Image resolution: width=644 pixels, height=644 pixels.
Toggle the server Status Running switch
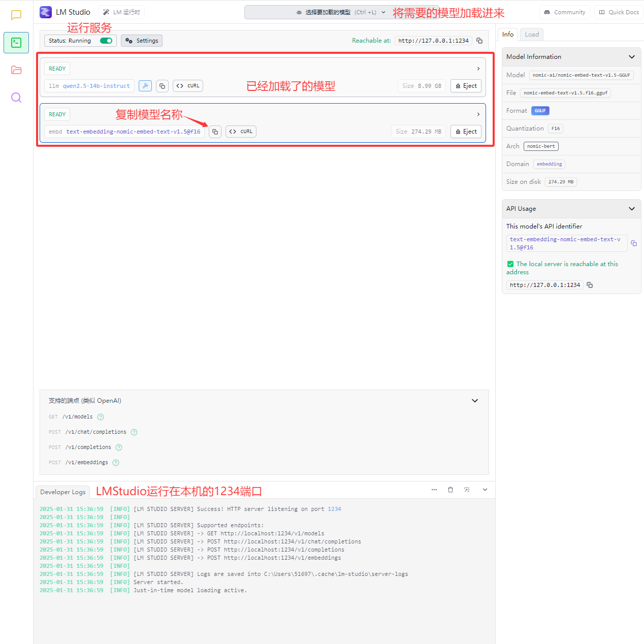[106, 41]
